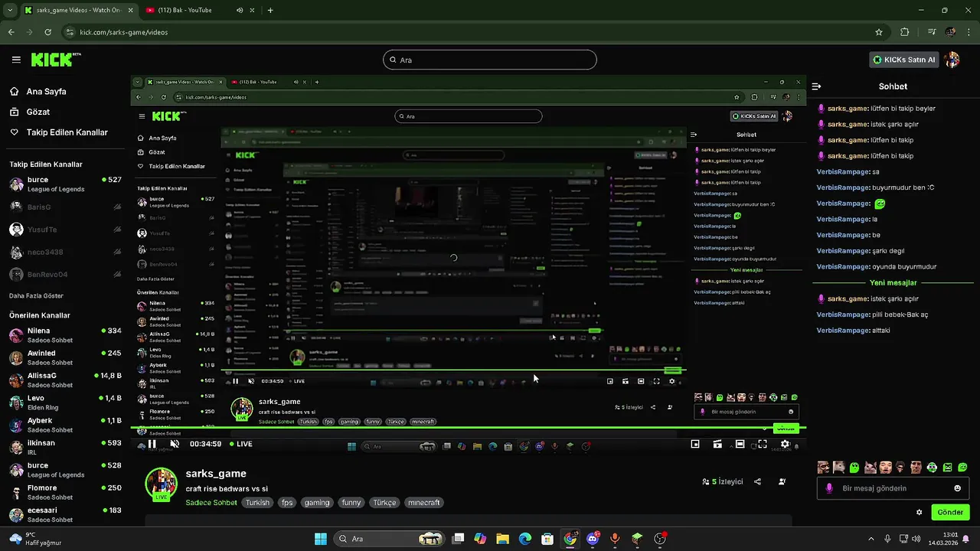980x551 pixels.
Task: Reload the kick.com page
Action: point(47,32)
